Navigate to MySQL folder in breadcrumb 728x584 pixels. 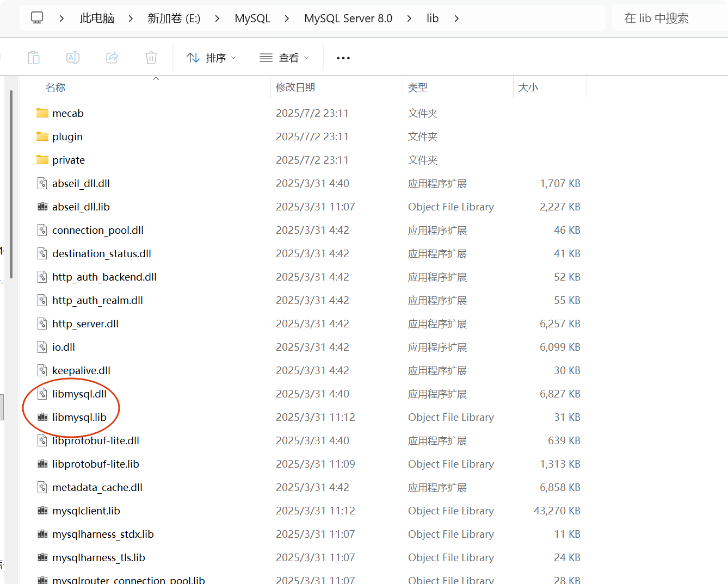click(x=252, y=18)
